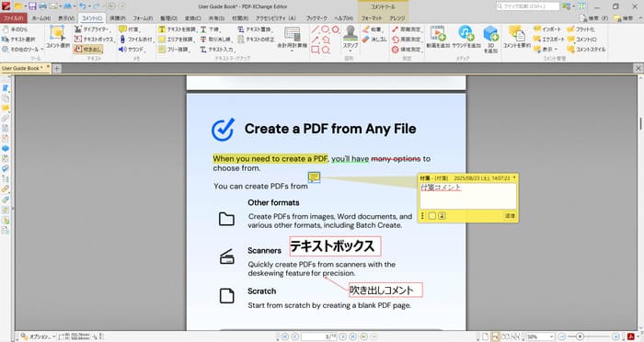Open the 保護 protect tab

pos(118,18)
